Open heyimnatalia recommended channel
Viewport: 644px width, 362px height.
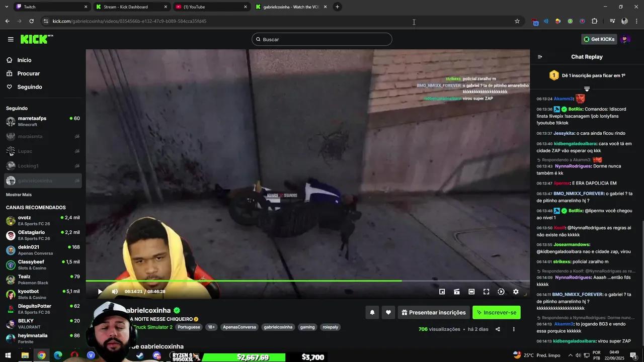[43, 338]
